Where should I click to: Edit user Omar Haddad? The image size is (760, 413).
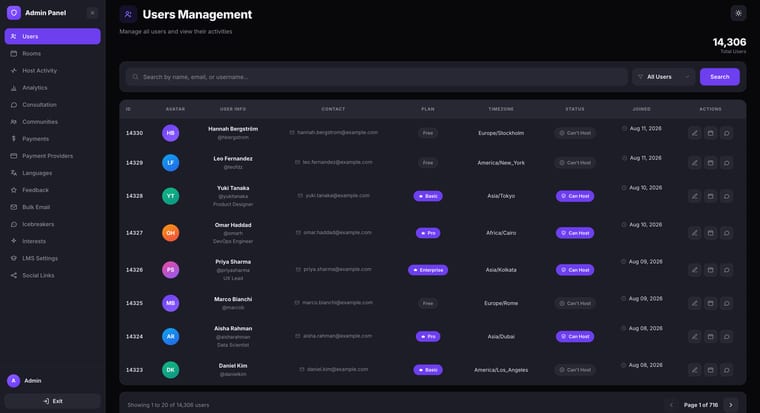695,233
